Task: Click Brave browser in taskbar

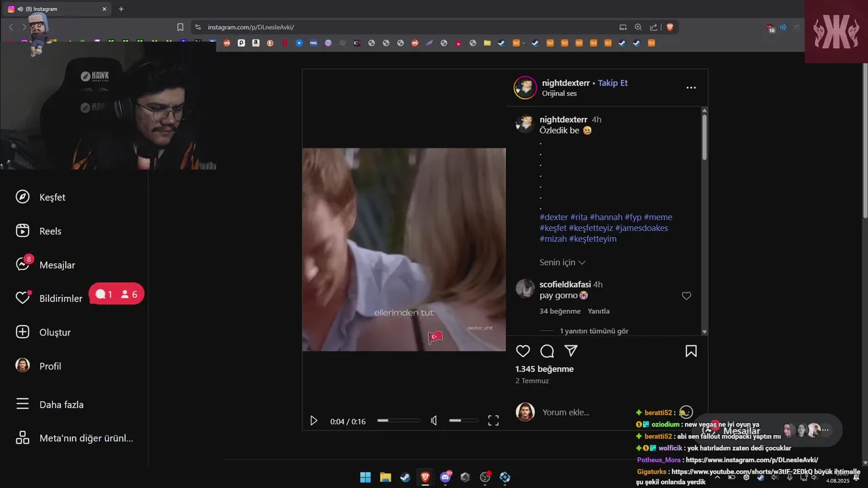Action: [425, 477]
